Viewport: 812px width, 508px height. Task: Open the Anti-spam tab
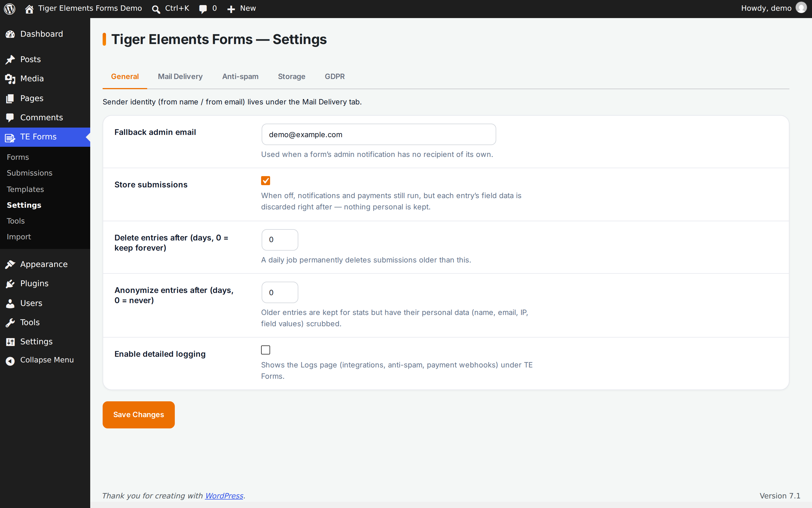(240, 76)
